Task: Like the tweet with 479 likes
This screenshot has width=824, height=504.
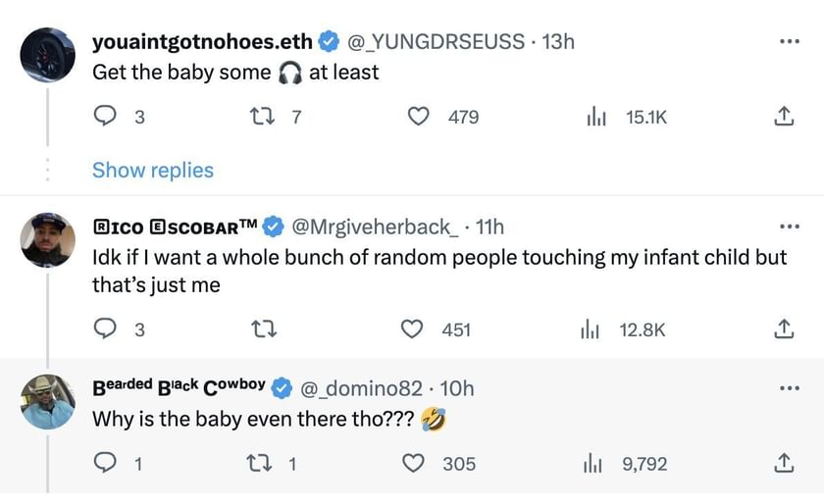Action: [x=420, y=117]
